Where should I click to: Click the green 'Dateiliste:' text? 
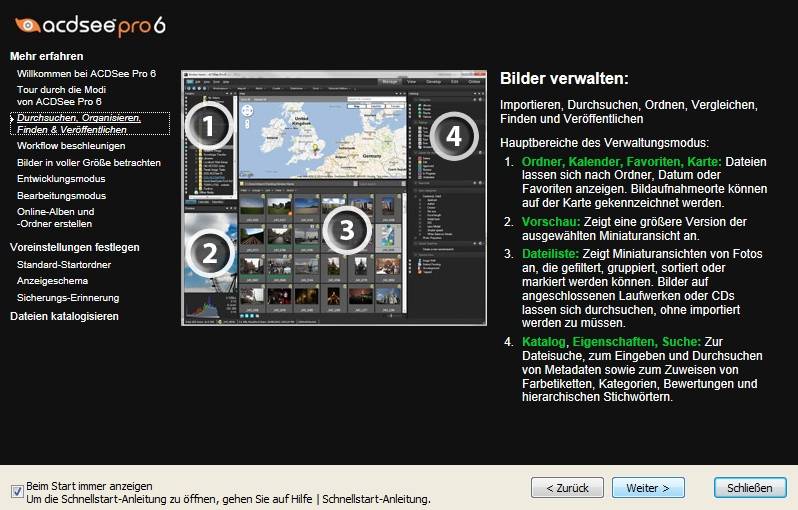tap(550, 254)
